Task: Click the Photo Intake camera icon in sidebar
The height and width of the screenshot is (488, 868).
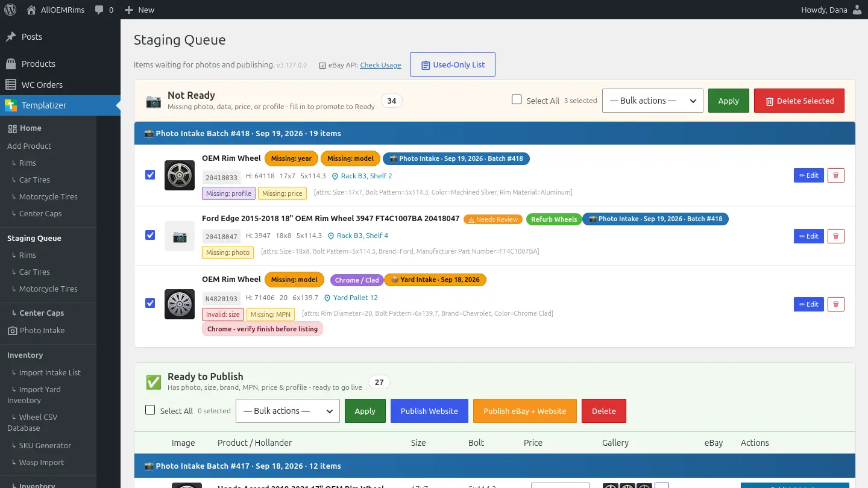Action: [x=12, y=331]
